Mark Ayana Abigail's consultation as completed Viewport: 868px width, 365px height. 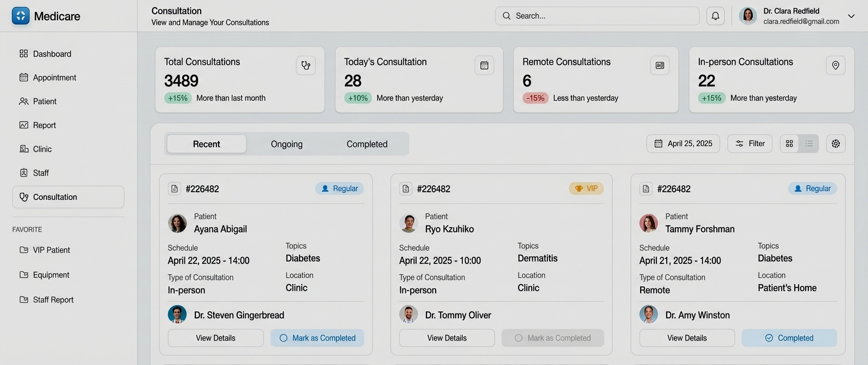pyautogui.click(x=317, y=338)
